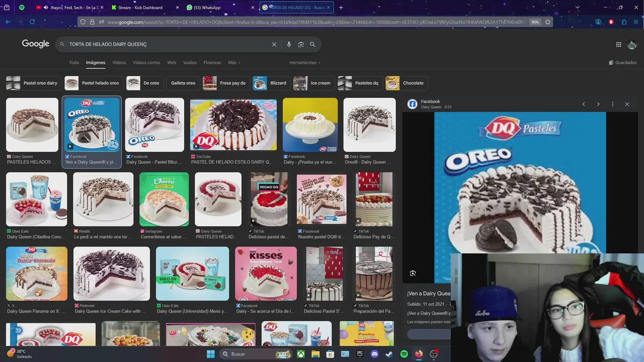Click the Google search input field
The image size is (644, 362).
168,44
